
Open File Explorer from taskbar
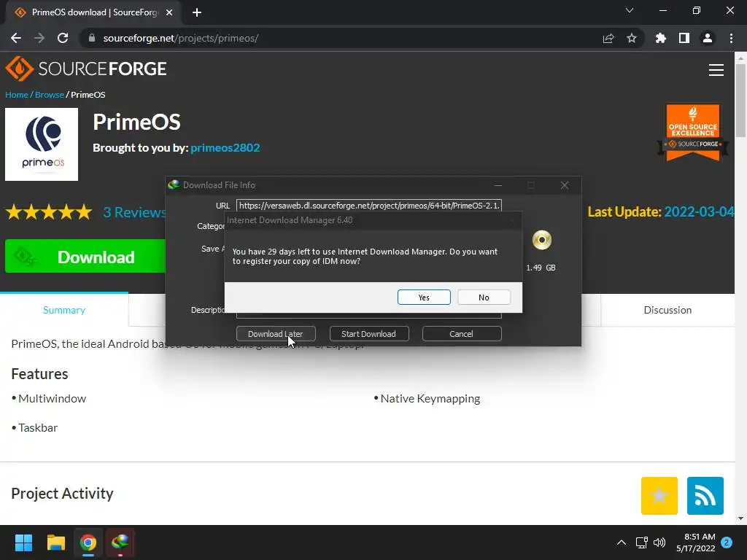point(55,542)
